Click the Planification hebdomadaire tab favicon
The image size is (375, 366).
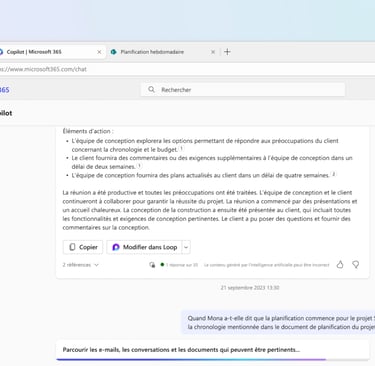113,52
